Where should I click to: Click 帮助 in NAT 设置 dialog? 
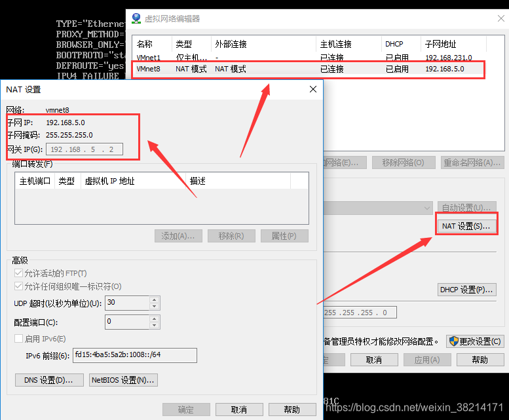click(x=292, y=410)
